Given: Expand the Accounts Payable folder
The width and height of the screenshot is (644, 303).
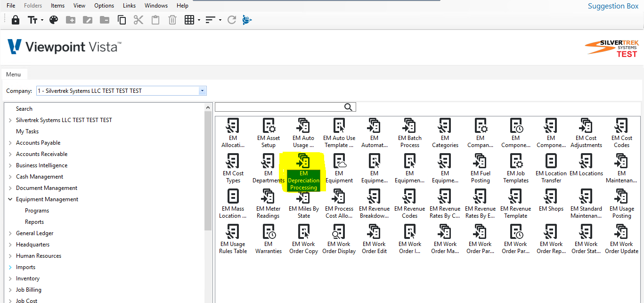Looking at the screenshot, I should click(10, 143).
